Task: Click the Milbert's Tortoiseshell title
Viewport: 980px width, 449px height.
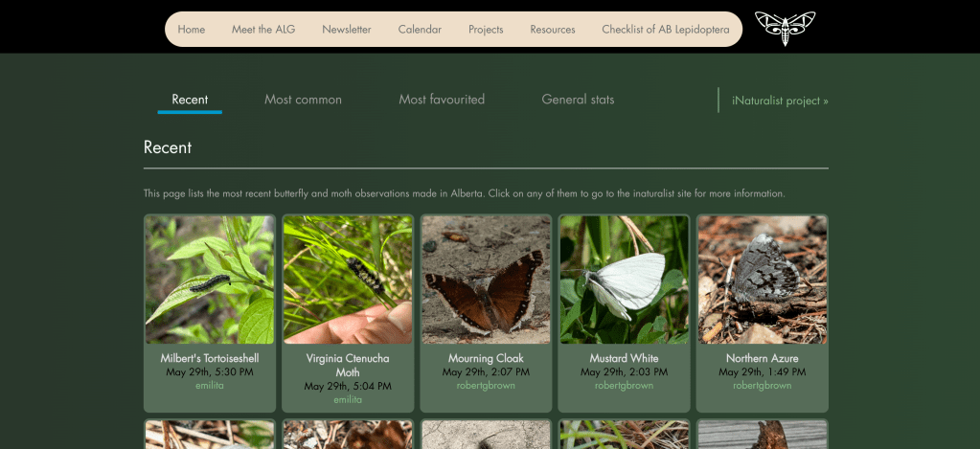Action: (210, 358)
